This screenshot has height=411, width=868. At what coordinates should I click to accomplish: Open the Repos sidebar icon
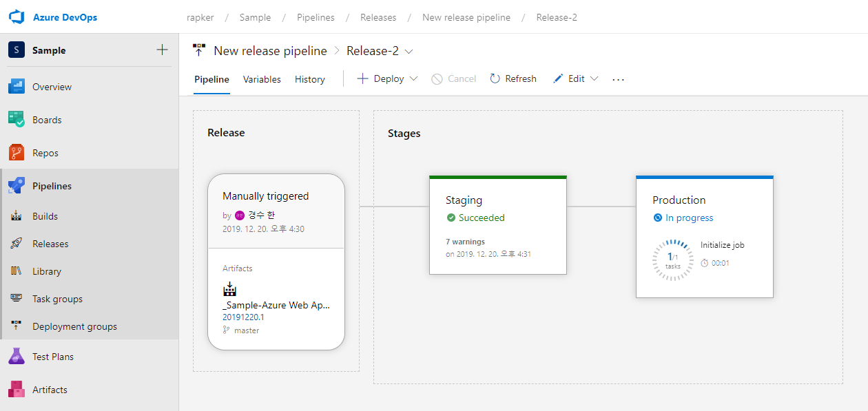tap(17, 153)
